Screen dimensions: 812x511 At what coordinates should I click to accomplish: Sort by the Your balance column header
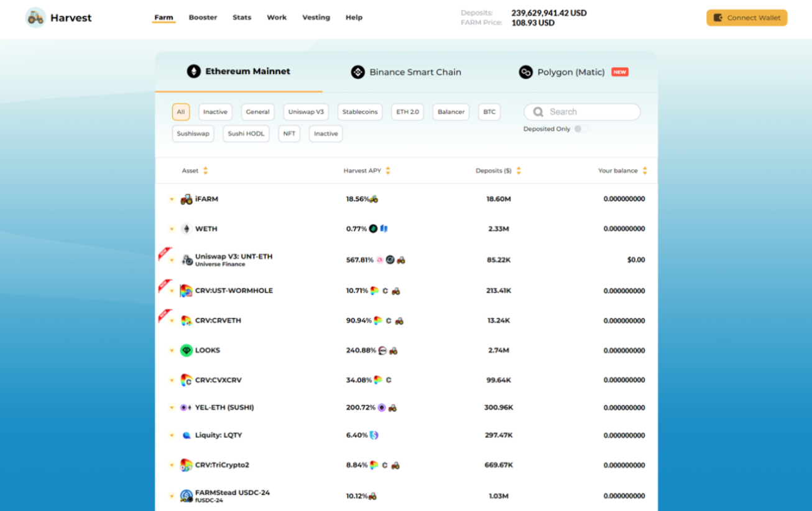pyautogui.click(x=622, y=170)
